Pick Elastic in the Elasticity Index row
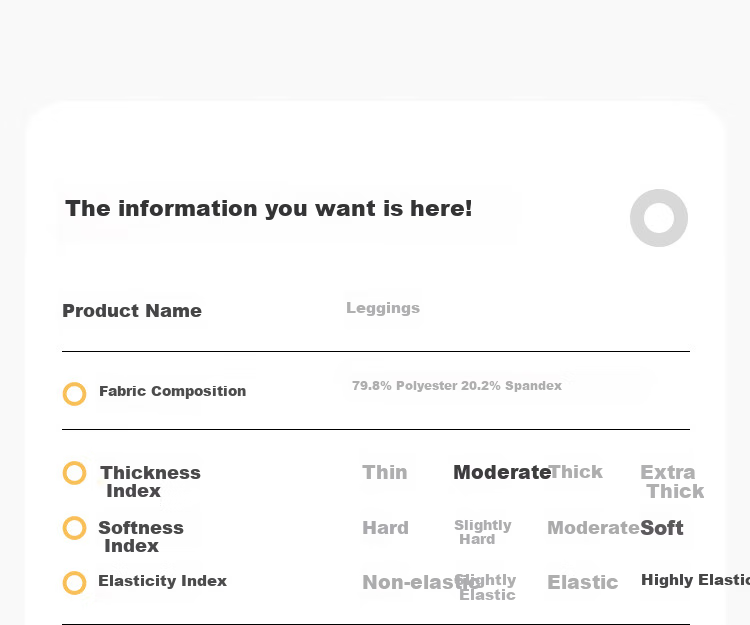Image resolution: width=750 pixels, height=625 pixels. (583, 582)
